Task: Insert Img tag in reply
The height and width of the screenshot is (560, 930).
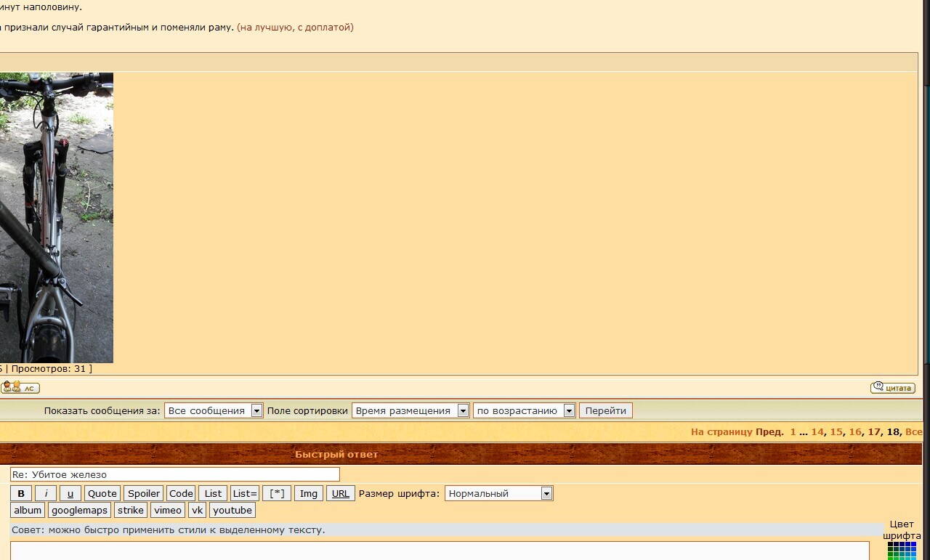Action: [309, 493]
